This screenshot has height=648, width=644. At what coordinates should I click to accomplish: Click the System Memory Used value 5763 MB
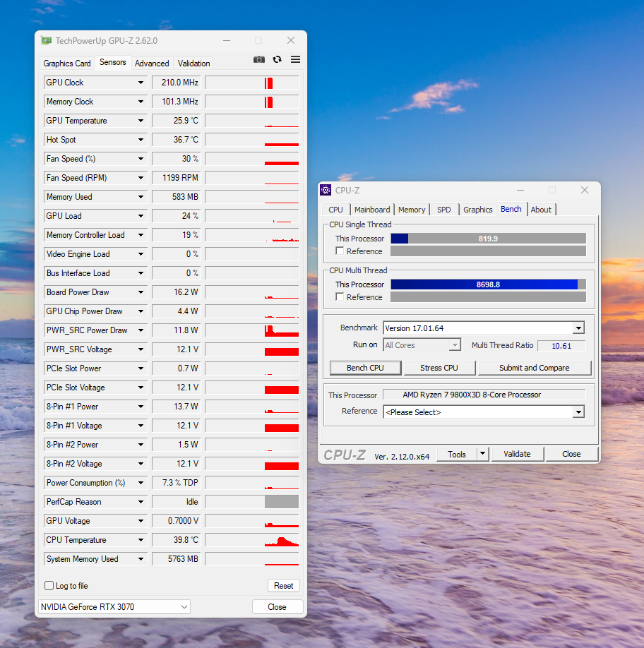[x=177, y=559]
